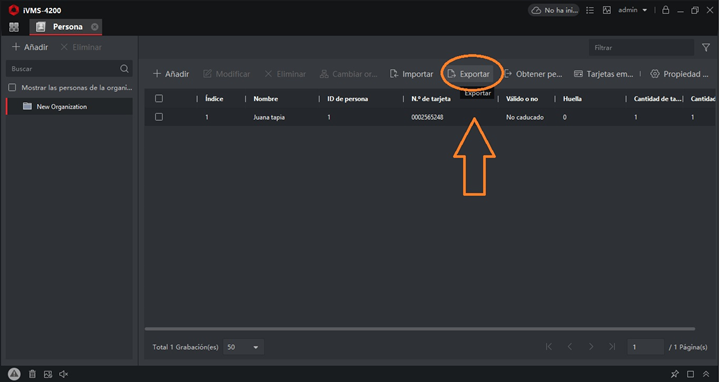Click the pin icon at bottom right
The image size is (720, 382).
(x=674, y=374)
